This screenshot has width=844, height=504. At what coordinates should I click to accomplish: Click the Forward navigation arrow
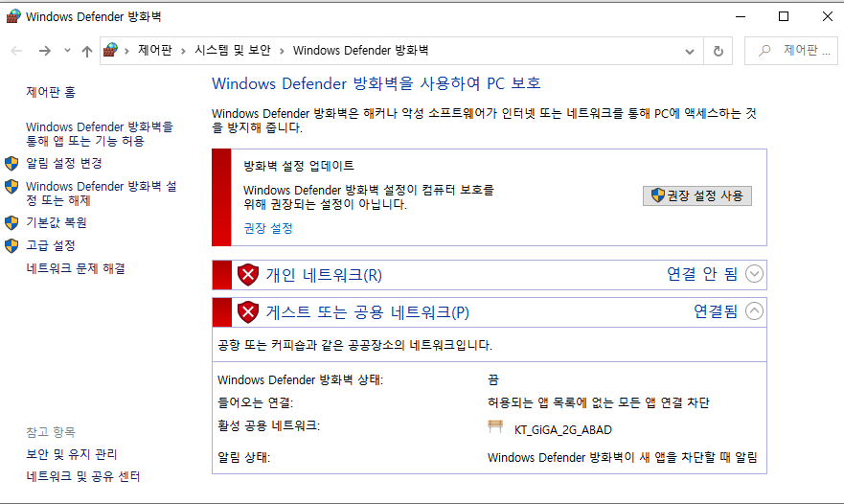[x=45, y=51]
